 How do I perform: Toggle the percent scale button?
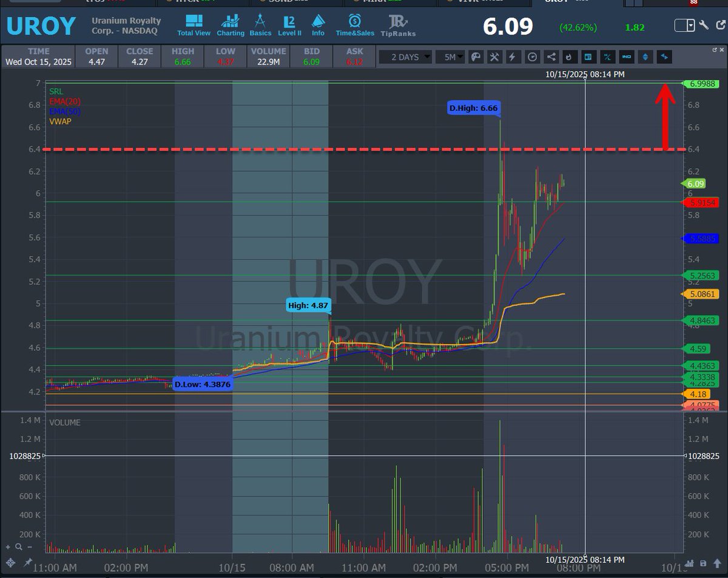607,57
